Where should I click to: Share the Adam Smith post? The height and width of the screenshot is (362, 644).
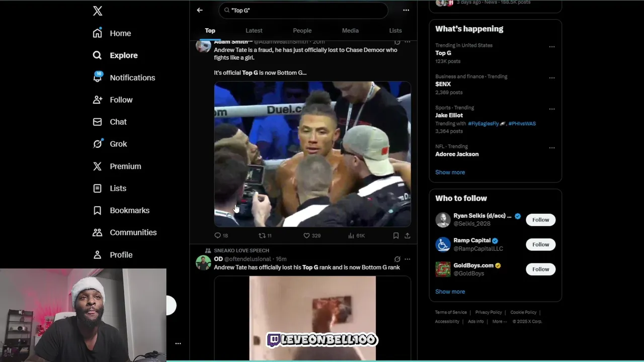[x=408, y=235]
